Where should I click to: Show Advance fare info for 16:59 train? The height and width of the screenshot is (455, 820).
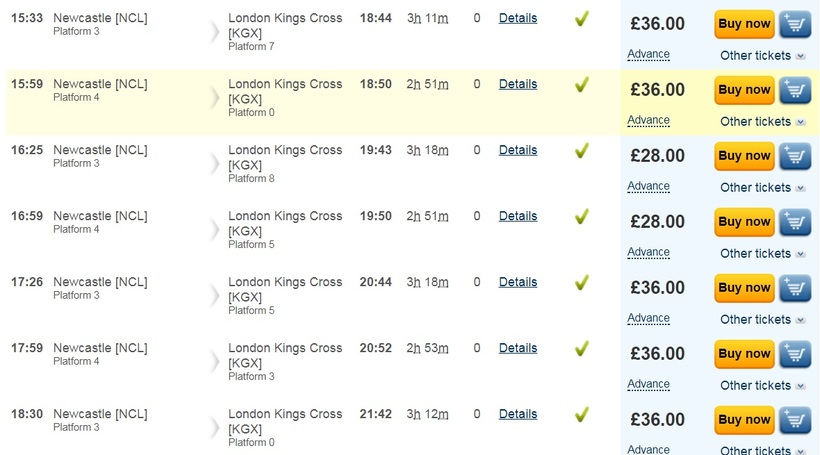648,252
